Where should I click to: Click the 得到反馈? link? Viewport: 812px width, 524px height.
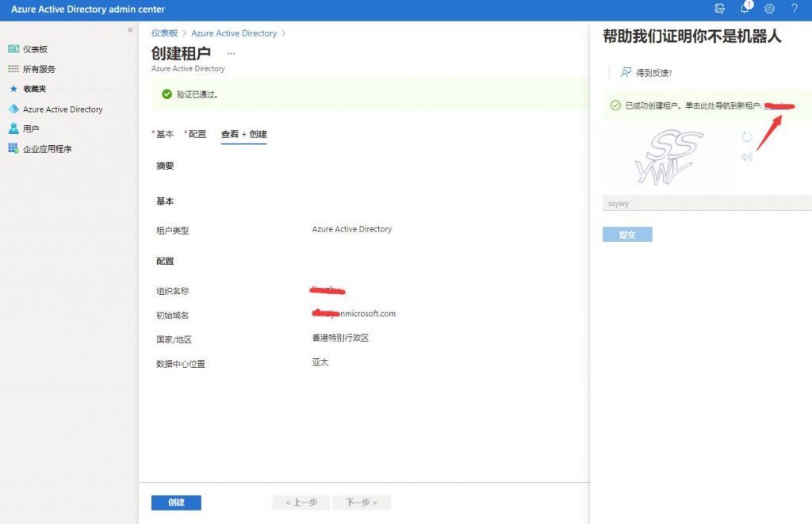[x=654, y=73]
